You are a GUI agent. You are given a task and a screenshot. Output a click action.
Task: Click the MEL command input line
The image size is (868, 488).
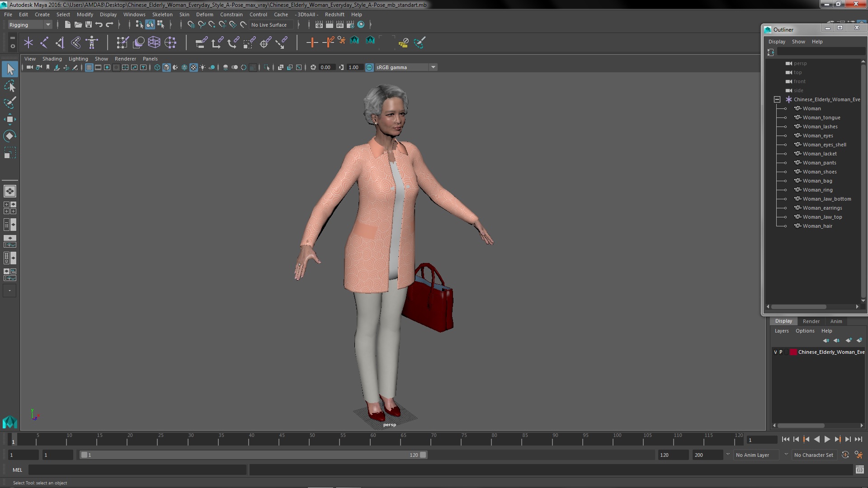pyautogui.click(x=137, y=470)
